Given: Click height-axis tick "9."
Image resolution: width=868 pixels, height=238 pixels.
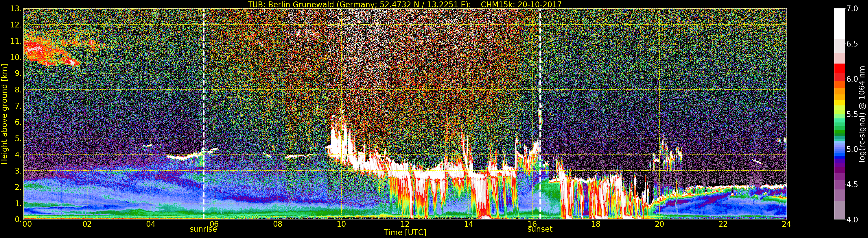Looking at the screenshot, I should pos(18,74).
